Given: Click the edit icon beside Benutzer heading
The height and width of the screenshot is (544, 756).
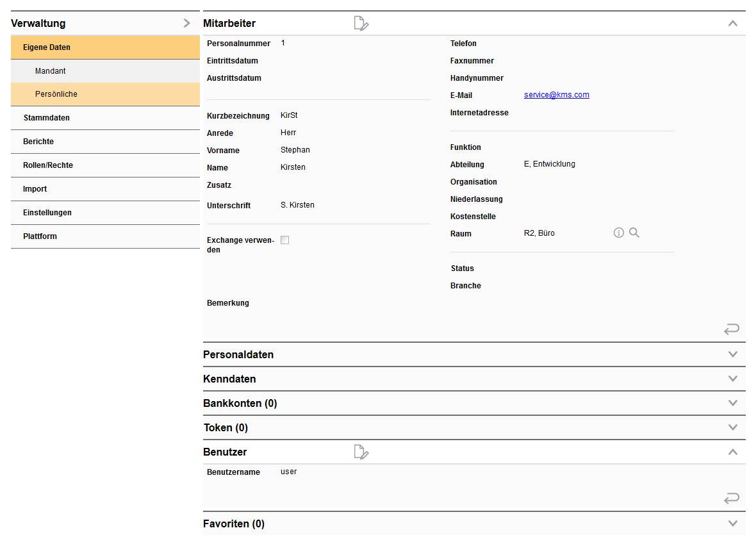Looking at the screenshot, I should (361, 452).
